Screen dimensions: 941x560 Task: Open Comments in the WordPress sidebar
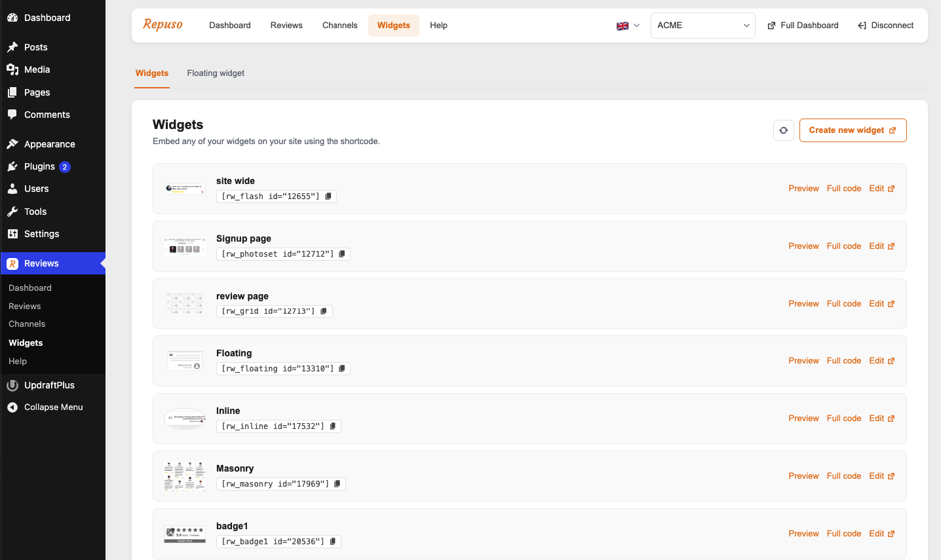click(52, 115)
